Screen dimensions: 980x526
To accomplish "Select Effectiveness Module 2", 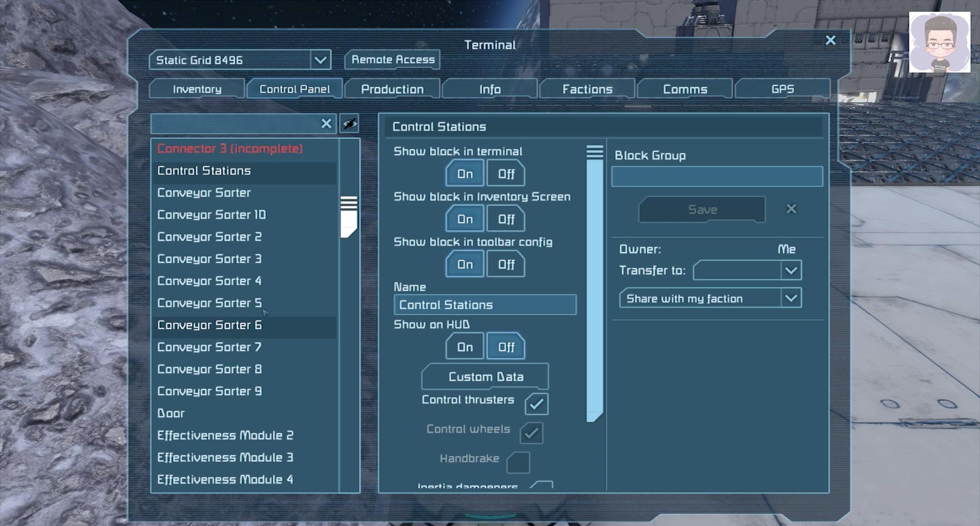I will coord(244,435).
